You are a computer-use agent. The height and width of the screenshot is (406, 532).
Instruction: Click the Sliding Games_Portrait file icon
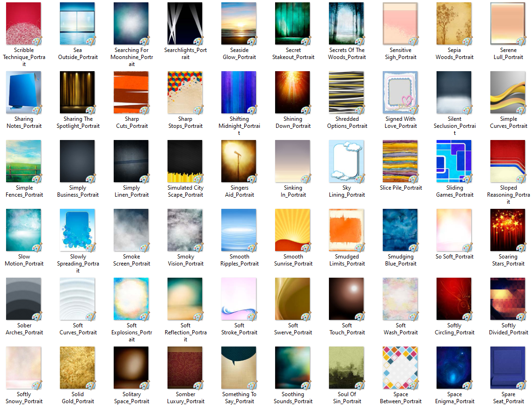coord(454,161)
